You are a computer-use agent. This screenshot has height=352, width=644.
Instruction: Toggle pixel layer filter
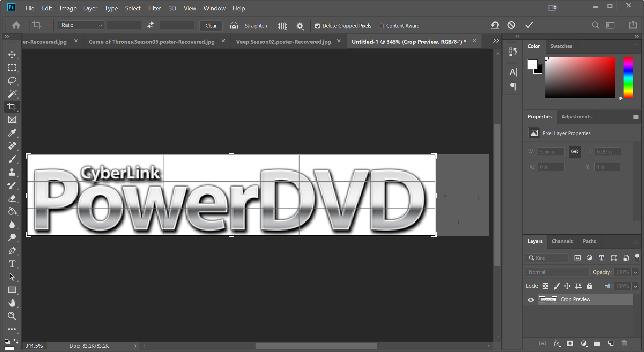577,258
